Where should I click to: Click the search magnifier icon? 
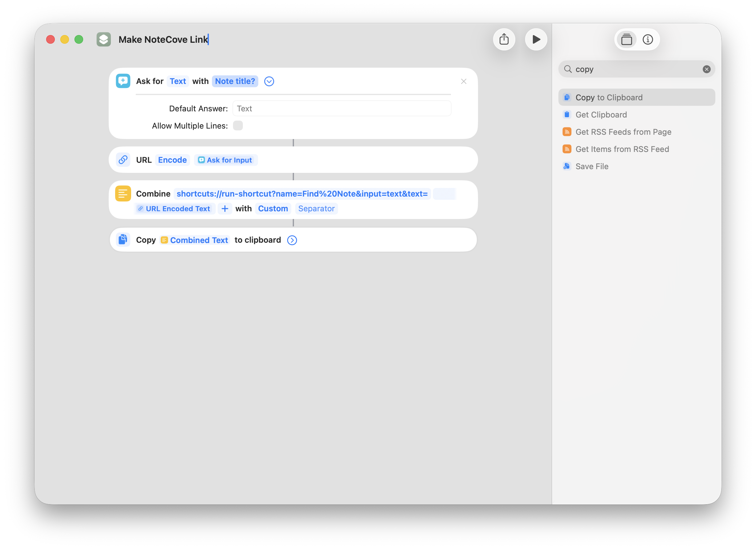pos(567,69)
